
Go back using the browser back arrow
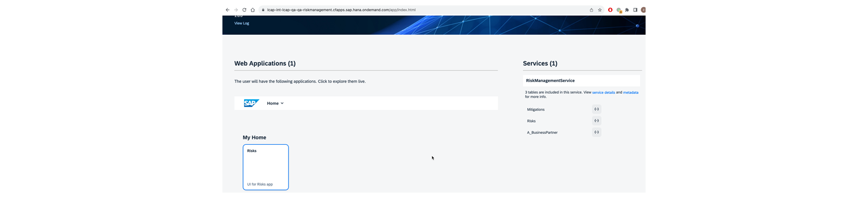(x=227, y=10)
